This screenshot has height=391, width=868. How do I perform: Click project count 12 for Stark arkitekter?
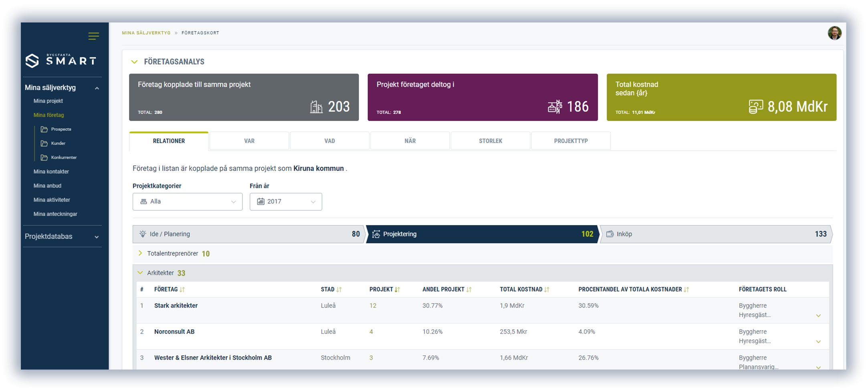click(x=373, y=306)
